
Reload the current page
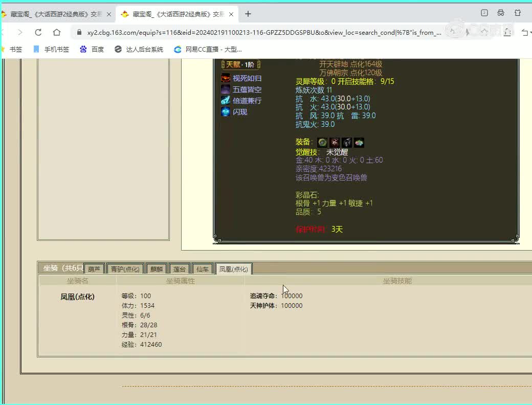(38, 32)
